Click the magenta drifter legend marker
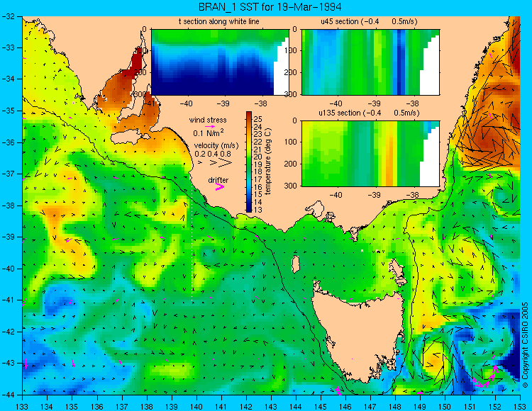Image resolution: width=532 pixels, height=411 pixels. 220,186
